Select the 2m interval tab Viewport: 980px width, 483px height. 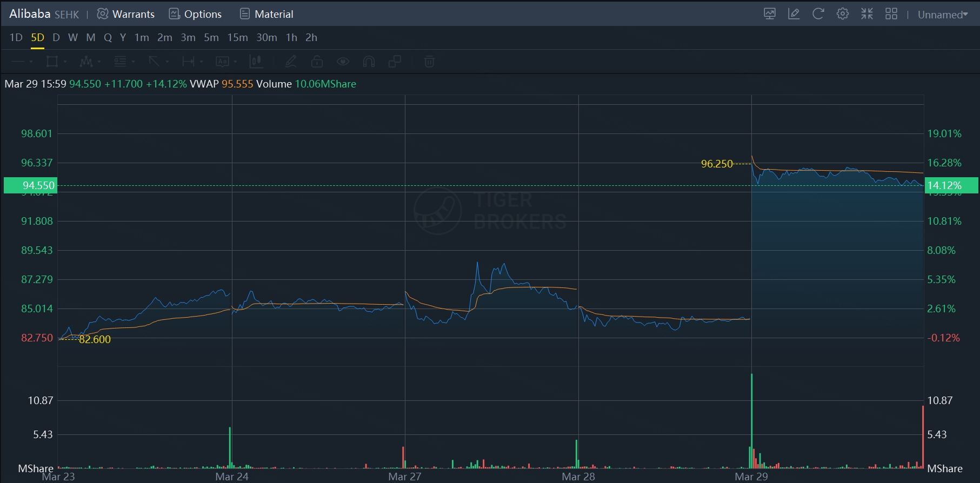(165, 37)
